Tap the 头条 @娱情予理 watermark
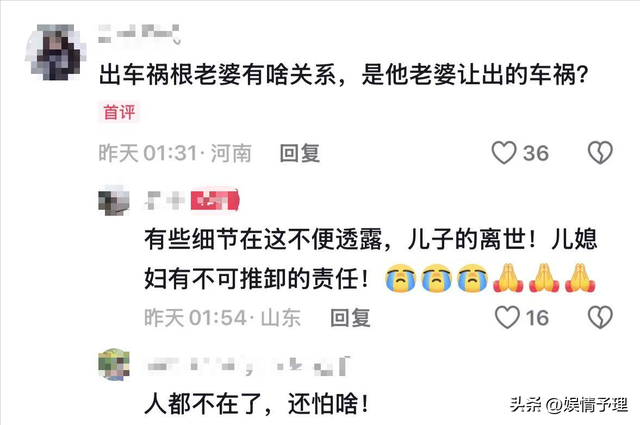The image size is (640, 425). click(x=569, y=404)
